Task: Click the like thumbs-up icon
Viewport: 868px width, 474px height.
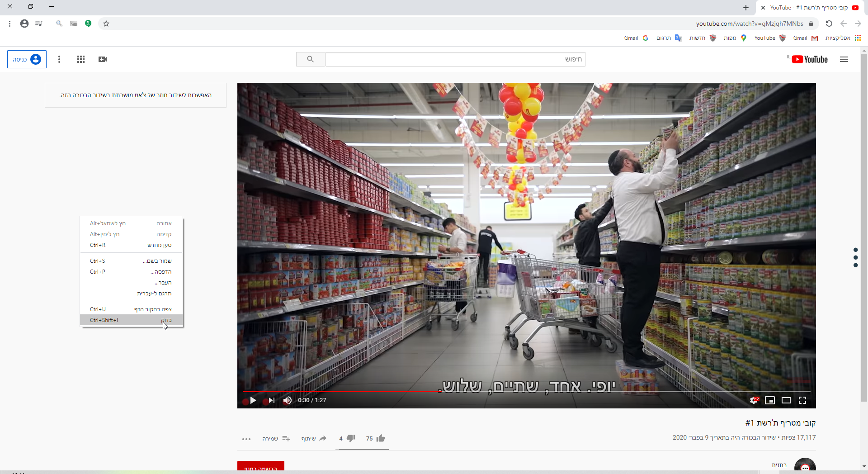Action: (x=380, y=438)
